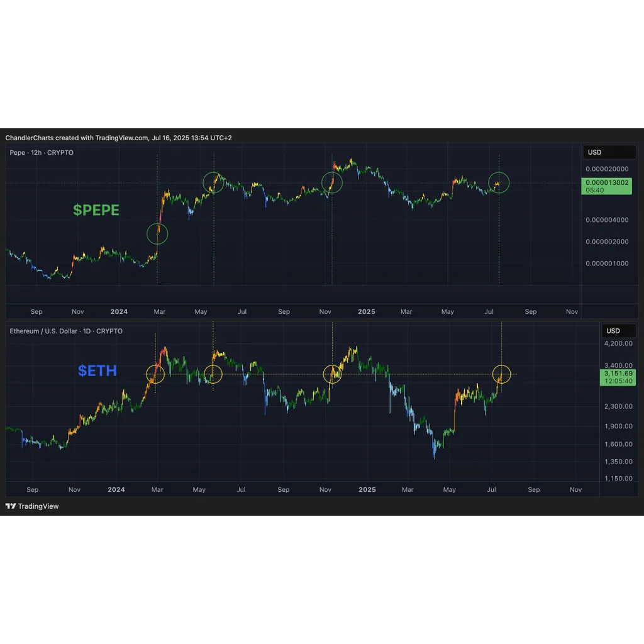Click the 1,150.00 price scale value

tap(618, 478)
